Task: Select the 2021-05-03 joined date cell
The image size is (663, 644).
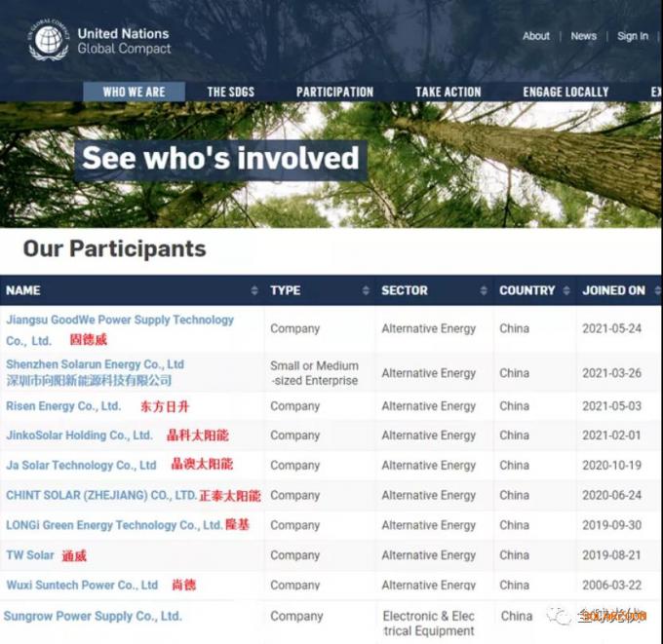Action: [612, 406]
